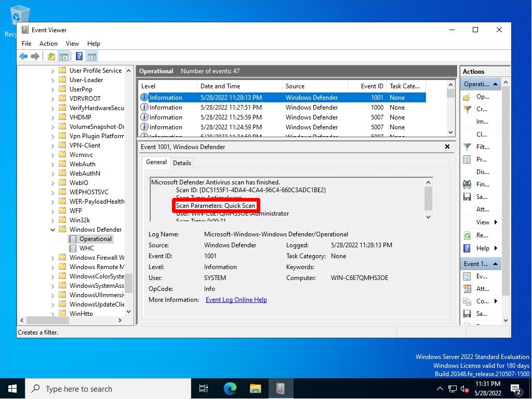Expand the WFP tree node

point(52,211)
